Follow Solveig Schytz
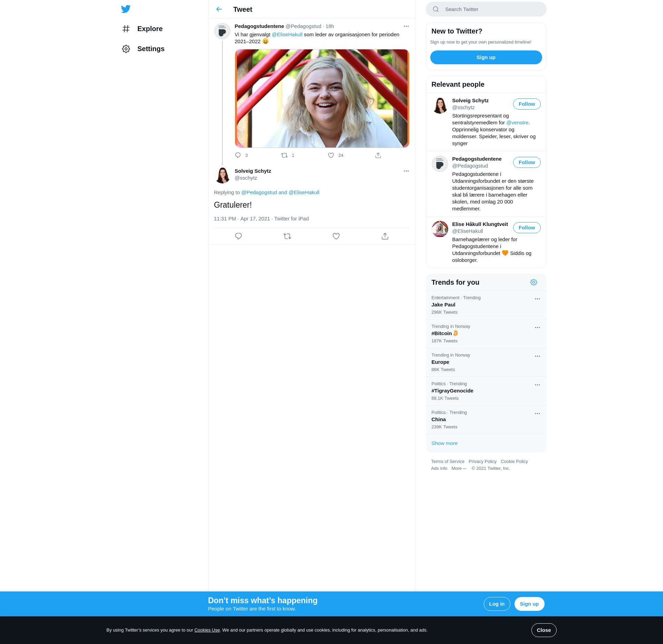The width and height of the screenshot is (663, 644). click(x=527, y=104)
